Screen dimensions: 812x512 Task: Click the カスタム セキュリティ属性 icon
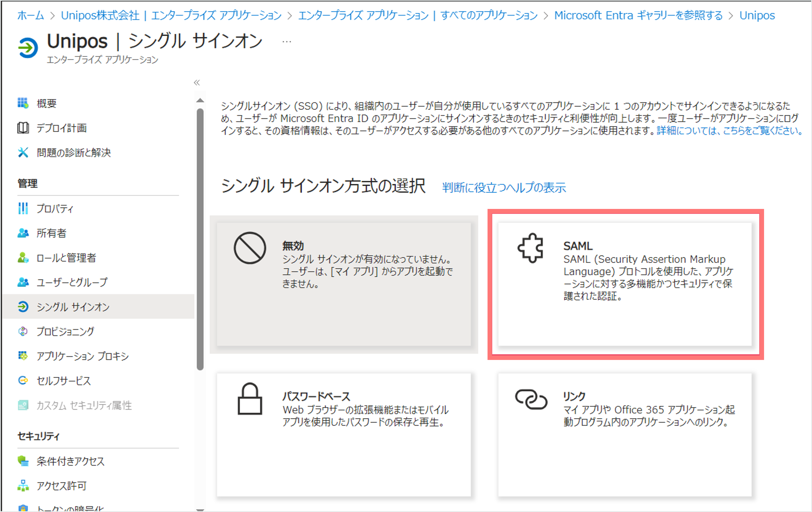click(23, 405)
